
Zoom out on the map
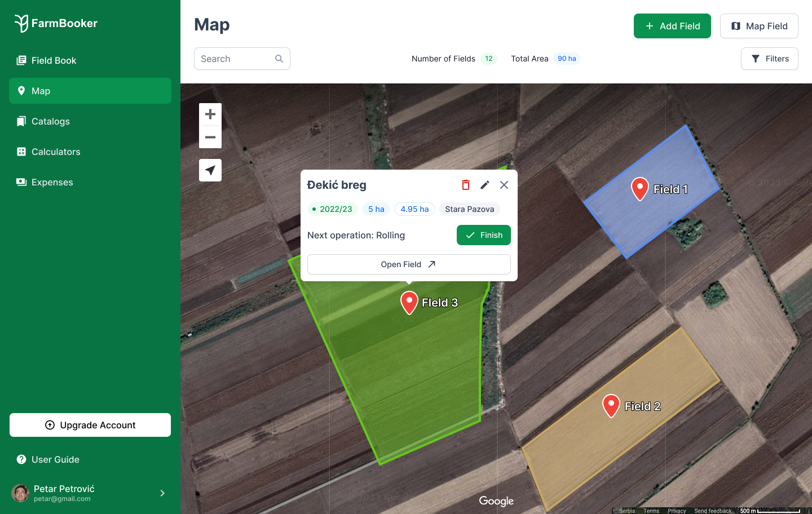point(210,137)
